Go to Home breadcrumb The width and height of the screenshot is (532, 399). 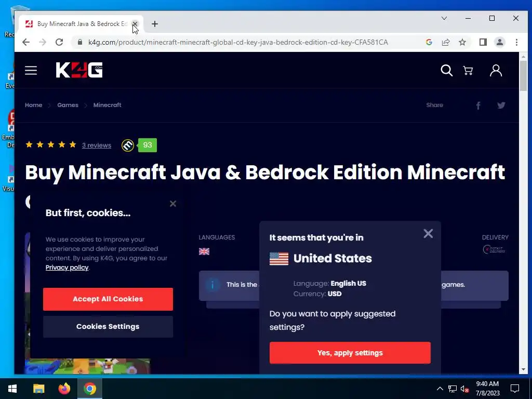point(33,105)
